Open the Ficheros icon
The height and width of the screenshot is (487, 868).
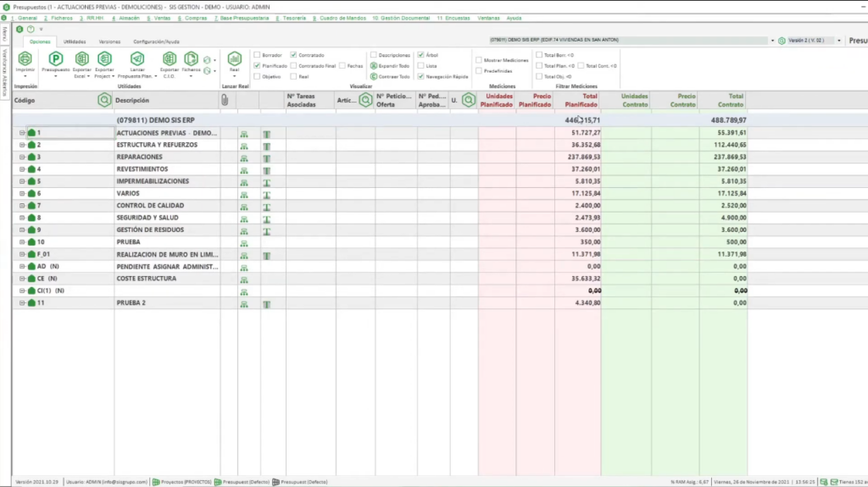(x=191, y=58)
